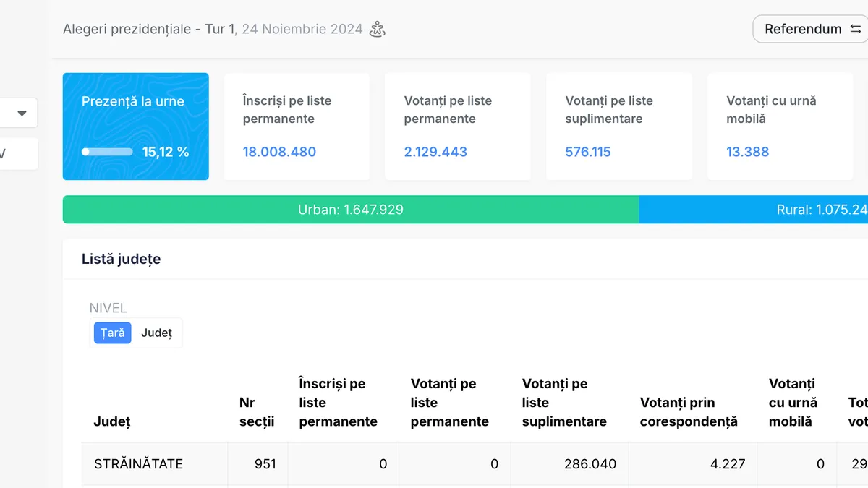The width and height of the screenshot is (868, 488).
Task: Select the Țară level toggle
Action: [112, 333]
